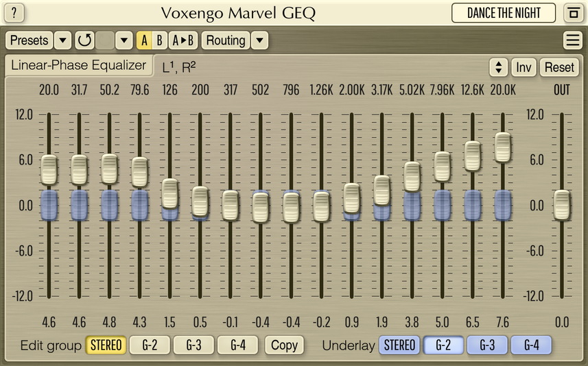Click the Inv button
588x366 pixels.
(524, 67)
